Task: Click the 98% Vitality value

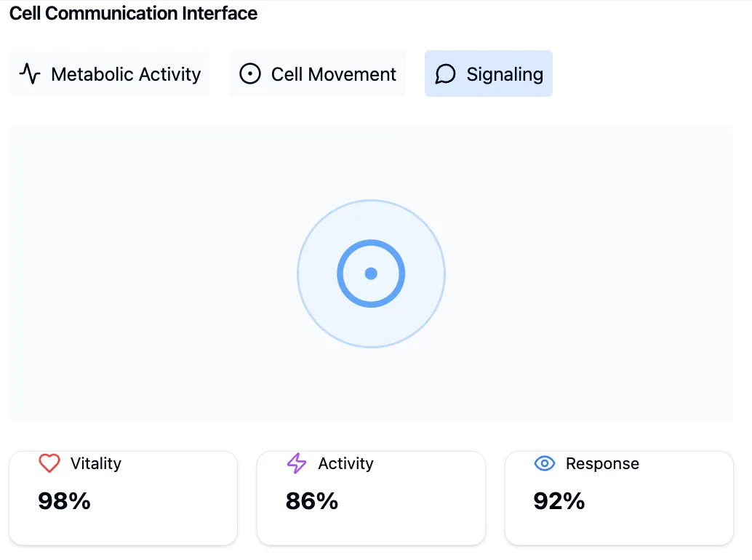Action: point(64,501)
